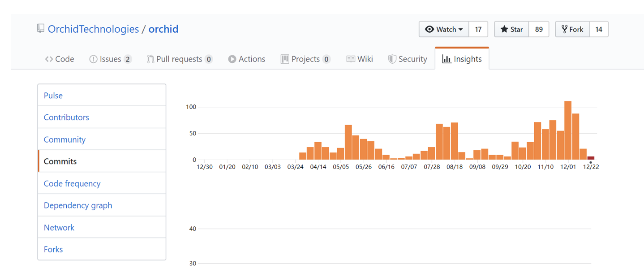View the 14 forks count
644x278 pixels.
point(599,29)
